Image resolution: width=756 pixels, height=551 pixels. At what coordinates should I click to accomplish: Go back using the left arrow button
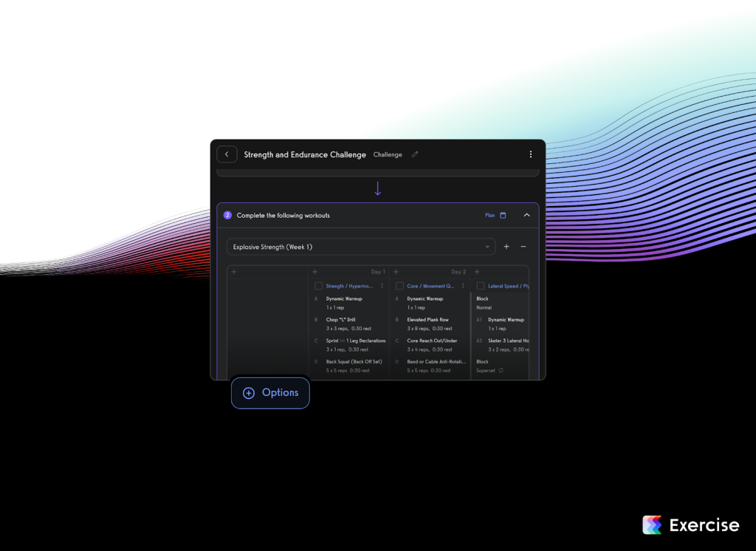[x=227, y=154]
